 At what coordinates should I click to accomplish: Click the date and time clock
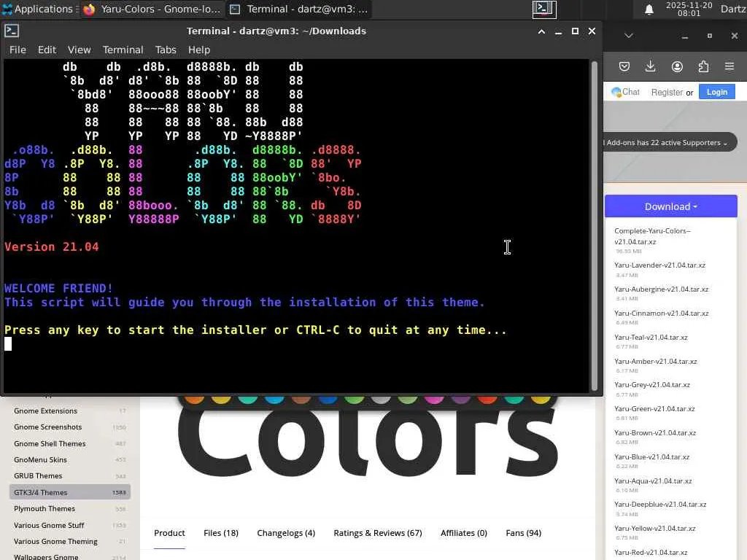pyautogui.click(x=689, y=9)
